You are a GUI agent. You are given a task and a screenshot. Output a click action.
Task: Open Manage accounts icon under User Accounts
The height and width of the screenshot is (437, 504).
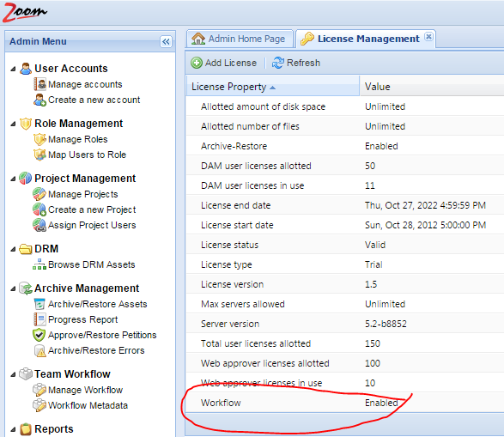tap(39, 84)
